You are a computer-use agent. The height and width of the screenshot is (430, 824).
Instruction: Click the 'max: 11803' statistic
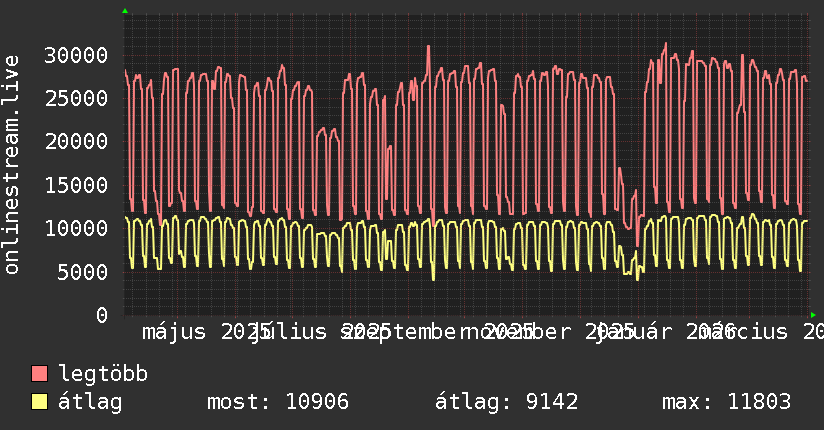click(726, 402)
